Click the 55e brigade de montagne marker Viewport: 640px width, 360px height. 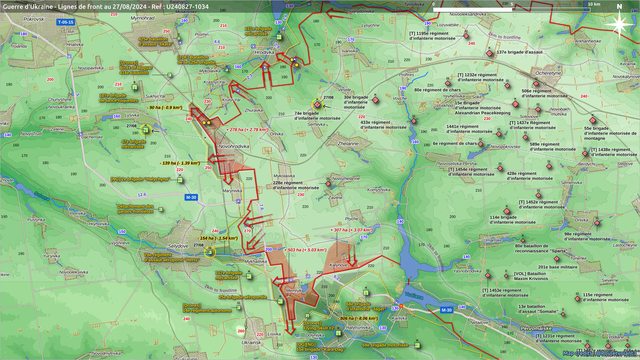(x=592, y=120)
